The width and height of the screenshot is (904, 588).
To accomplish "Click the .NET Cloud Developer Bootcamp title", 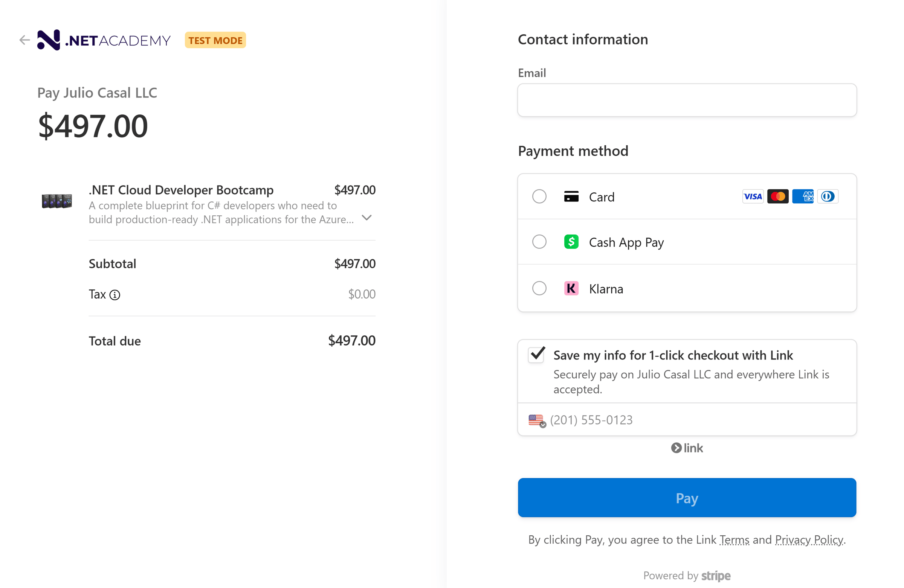I will [181, 190].
